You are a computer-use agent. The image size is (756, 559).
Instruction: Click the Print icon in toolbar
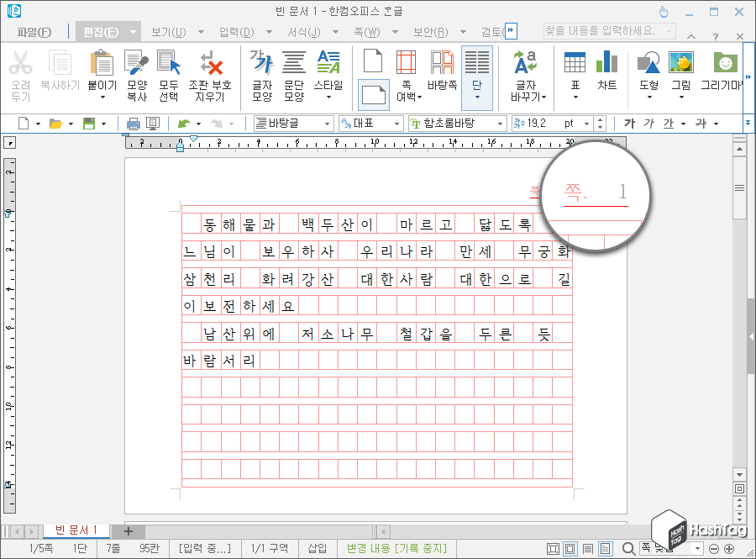tap(133, 124)
